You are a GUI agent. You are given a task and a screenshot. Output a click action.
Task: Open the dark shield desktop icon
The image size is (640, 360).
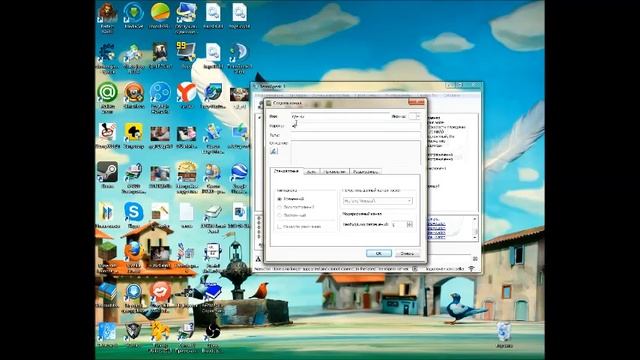click(133, 332)
